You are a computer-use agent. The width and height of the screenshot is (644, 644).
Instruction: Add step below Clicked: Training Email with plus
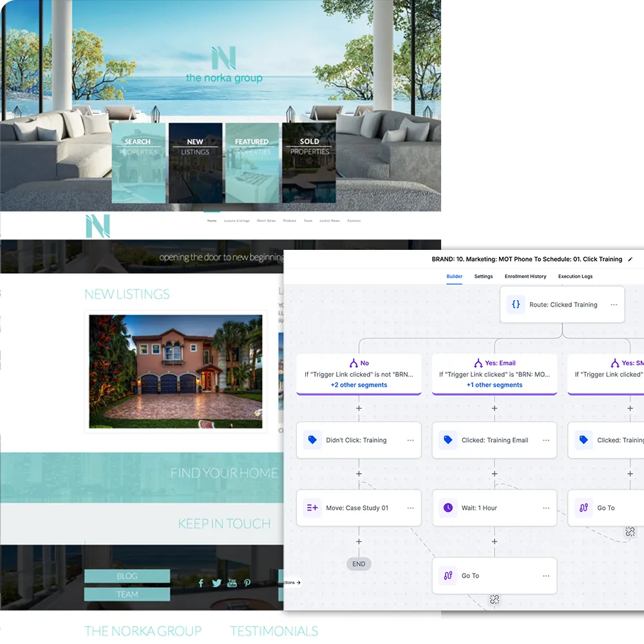pyautogui.click(x=495, y=473)
